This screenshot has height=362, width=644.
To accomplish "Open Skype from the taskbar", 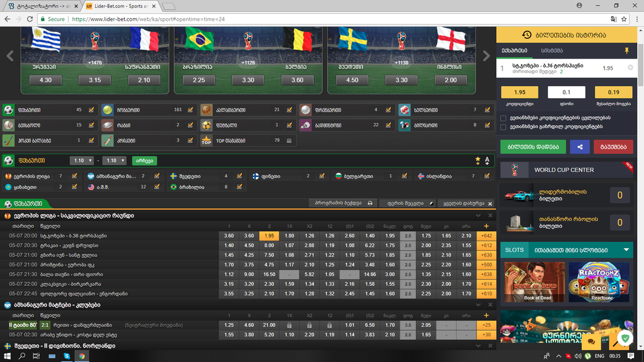I will (x=67, y=356).
